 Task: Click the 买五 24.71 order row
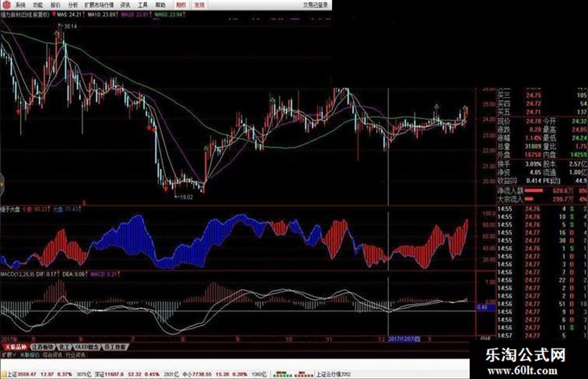click(542, 112)
